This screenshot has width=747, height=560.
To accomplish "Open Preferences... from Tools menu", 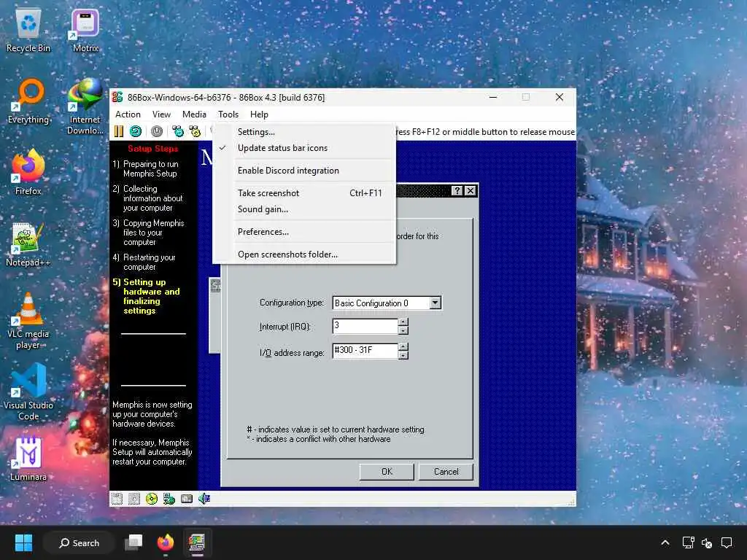I will coord(304,232).
